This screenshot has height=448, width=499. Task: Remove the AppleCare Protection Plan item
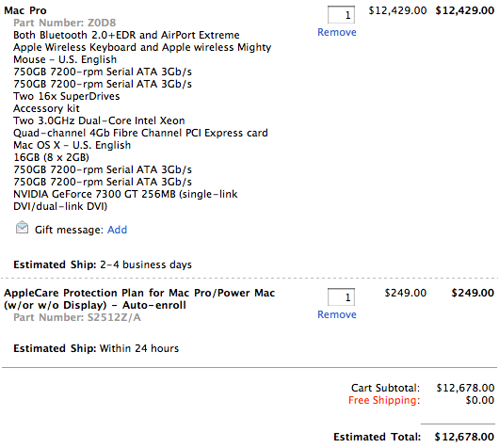[x=337, y=314]
